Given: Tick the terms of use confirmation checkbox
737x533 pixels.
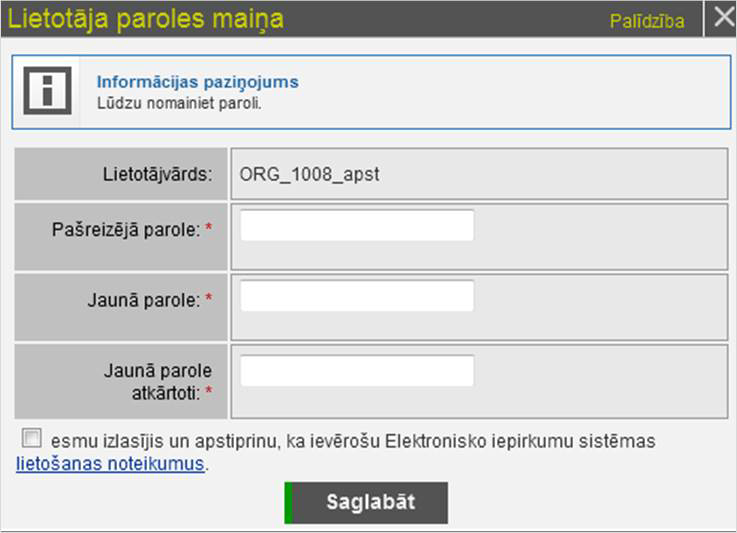Looking at the screenshot, I should click(x=33, y=438).
